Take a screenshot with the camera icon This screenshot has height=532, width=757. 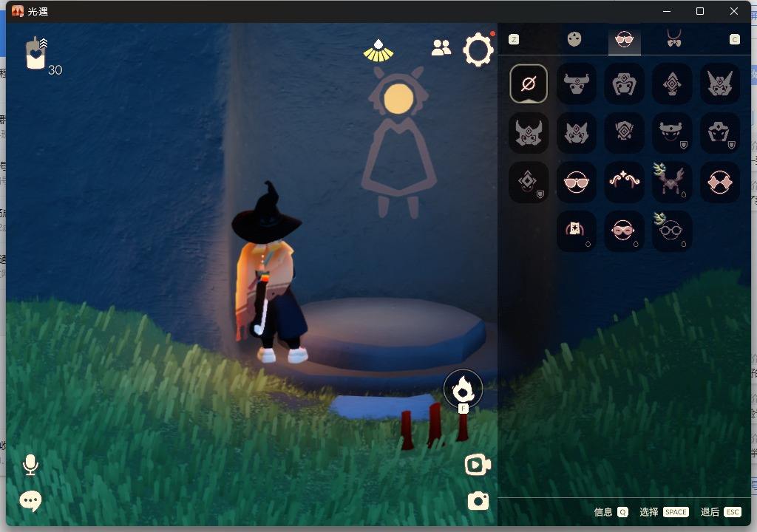[478, 501]
